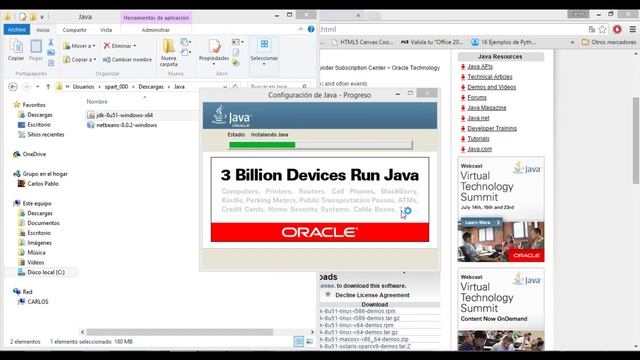Open the Administrar ribbon tab
640x360 pixels.
click(156, 30)
